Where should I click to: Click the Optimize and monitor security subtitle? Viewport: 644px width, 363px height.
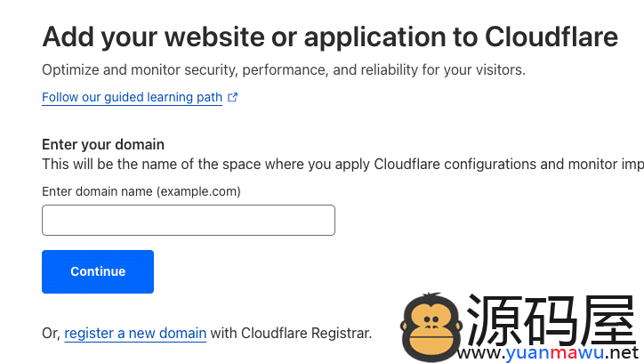[284, 70]
